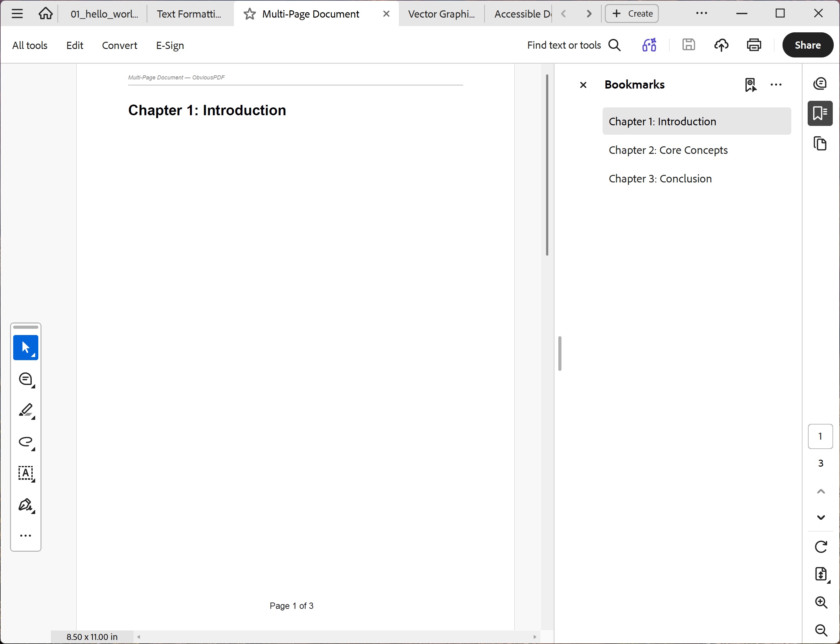Open the Add comment tool

[25, 379]
